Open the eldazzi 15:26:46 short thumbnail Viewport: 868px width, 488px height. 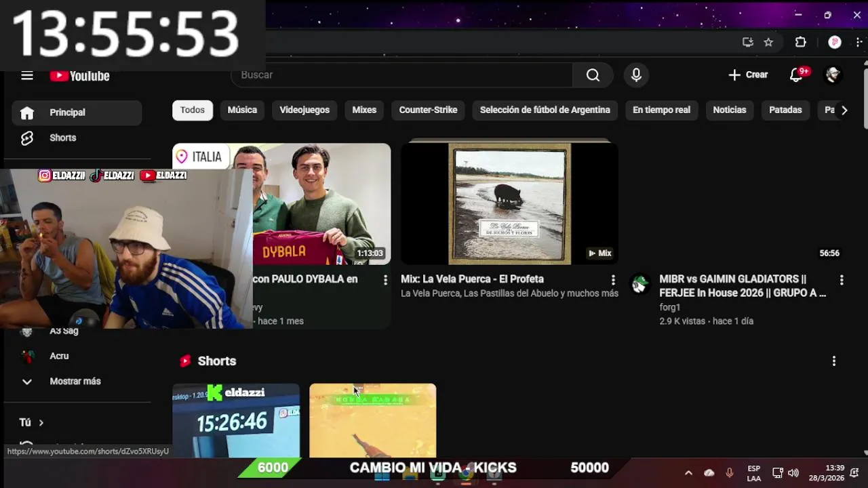(236, 421)
